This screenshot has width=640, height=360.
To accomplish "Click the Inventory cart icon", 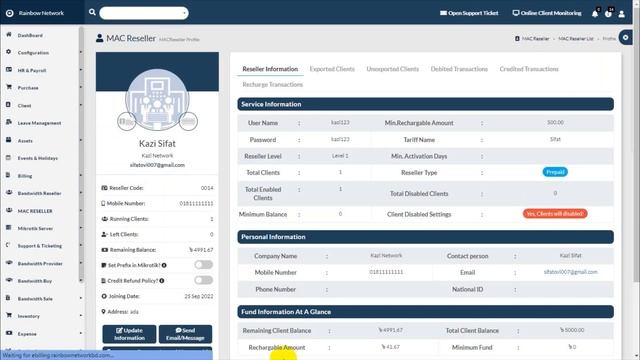I will click(9, 315).
